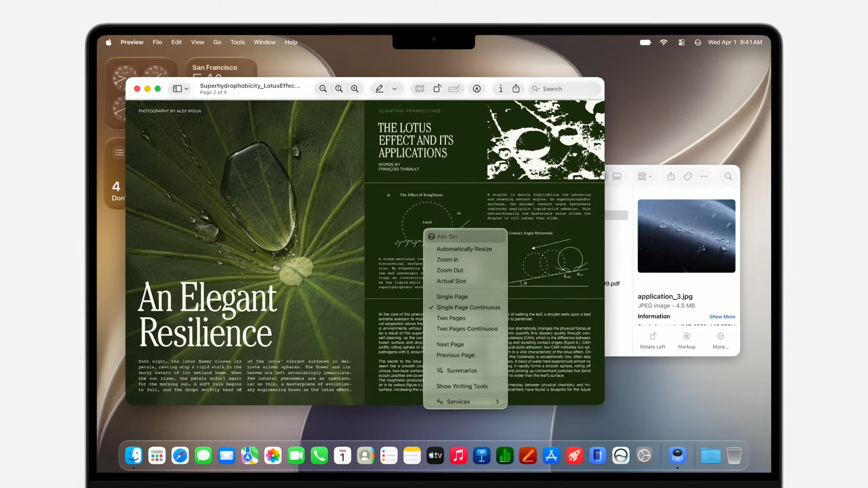The height and width of the screenshot is (488, 868).
Task: Open the ellipsis action menu in Finder toolbar
Action: coord(704,177)
